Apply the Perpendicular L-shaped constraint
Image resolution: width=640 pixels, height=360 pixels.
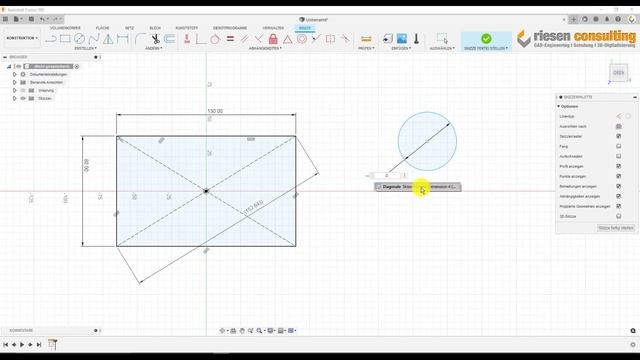click(201, 39)
